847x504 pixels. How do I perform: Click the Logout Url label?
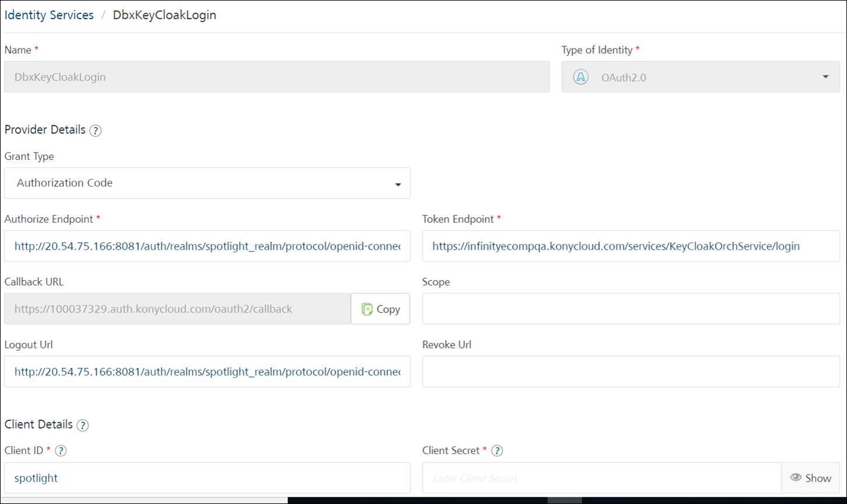pos(29,345)
